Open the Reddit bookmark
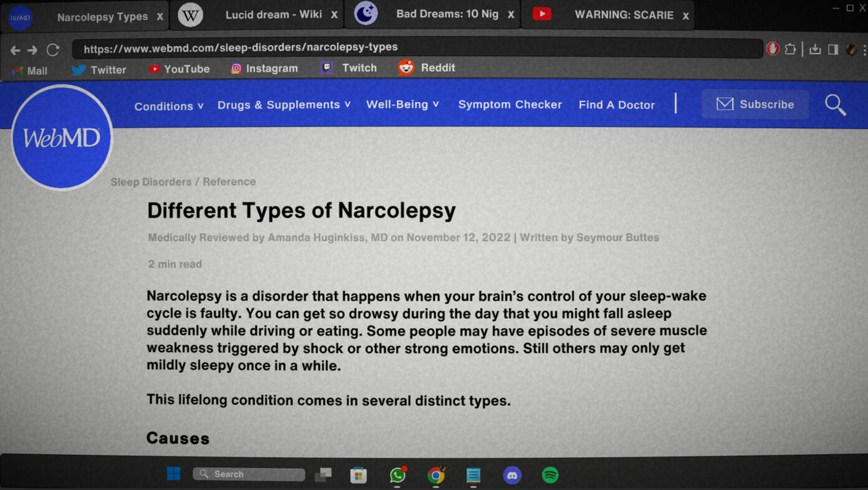Image resolution: width=868 pixels, height=490 pixels. pos(427,68)
